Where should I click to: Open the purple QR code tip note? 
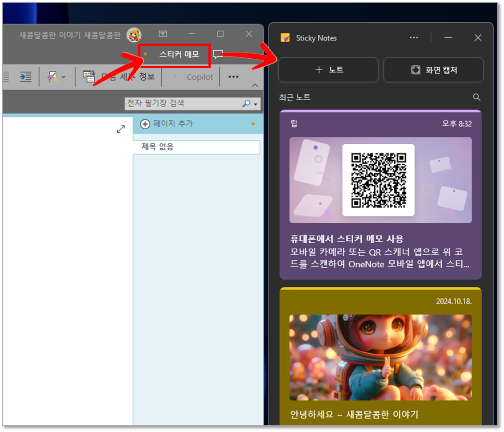point(380,196)
